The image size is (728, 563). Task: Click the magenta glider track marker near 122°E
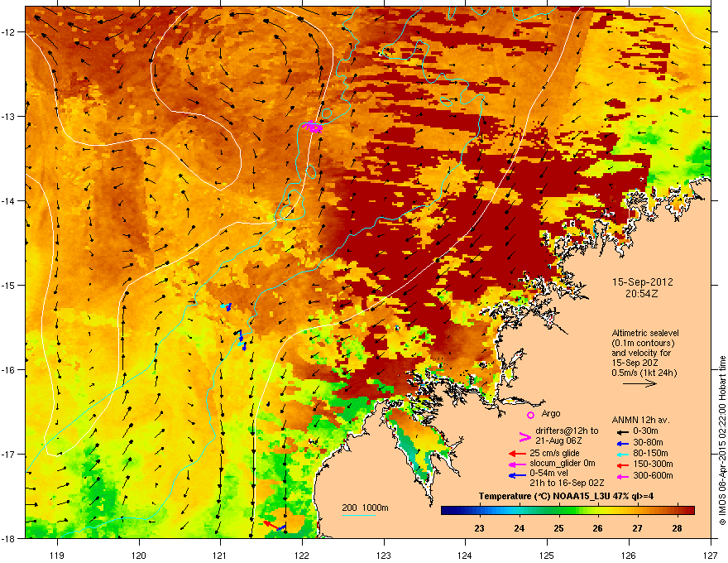[312, 127]
